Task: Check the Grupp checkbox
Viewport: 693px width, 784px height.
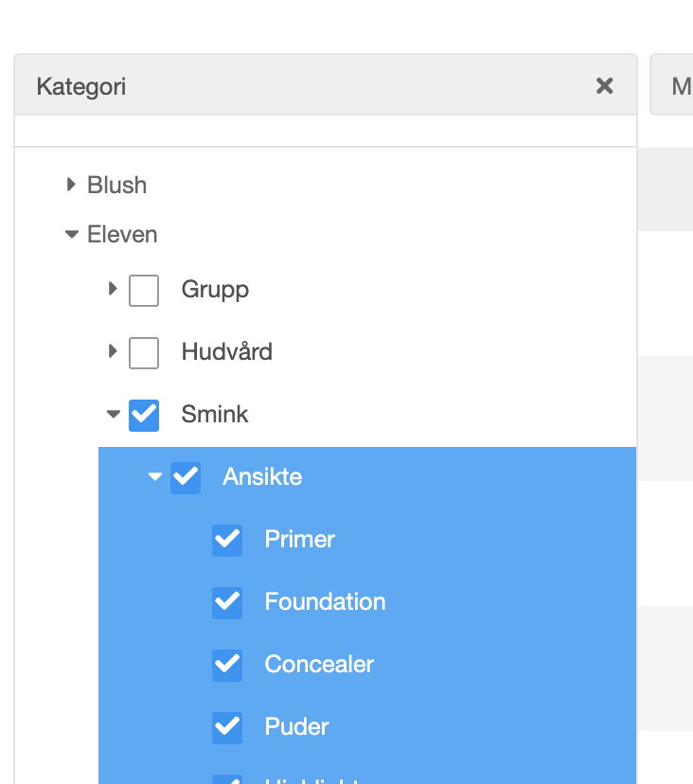Action: coord(144,290)
